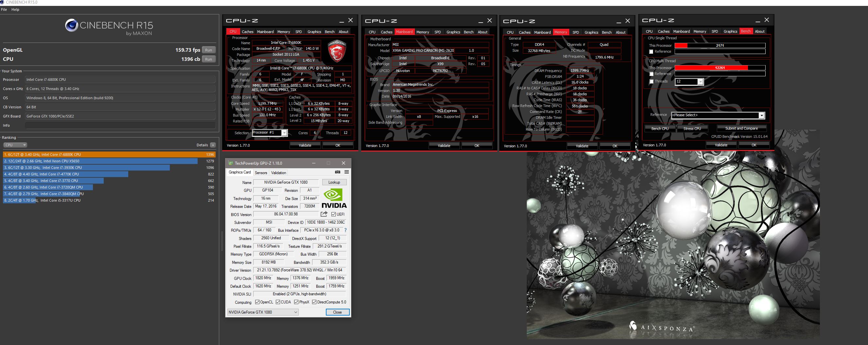This screenshot has width=868, height=345.
Task: Minimize the CPU-Z CPU tab window
Action: coord(342,21)
